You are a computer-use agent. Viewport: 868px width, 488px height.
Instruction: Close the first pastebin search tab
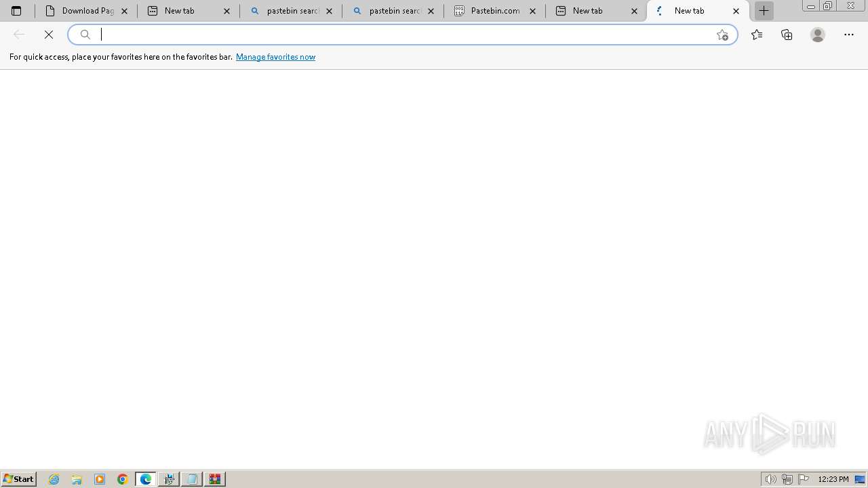[329, 11]
